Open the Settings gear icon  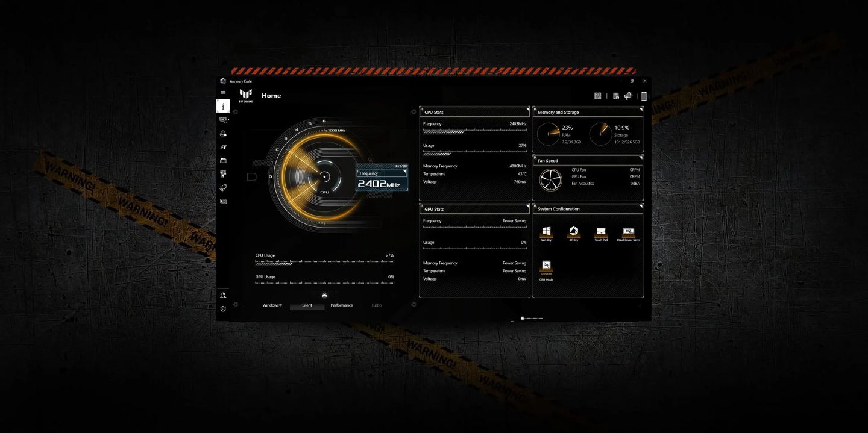click(x=223, y=309)
